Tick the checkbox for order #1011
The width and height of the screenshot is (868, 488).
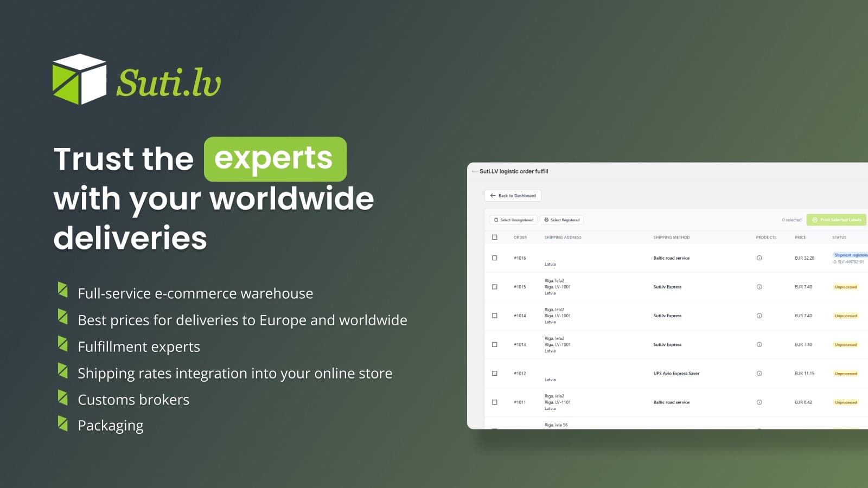pos(494,402)
